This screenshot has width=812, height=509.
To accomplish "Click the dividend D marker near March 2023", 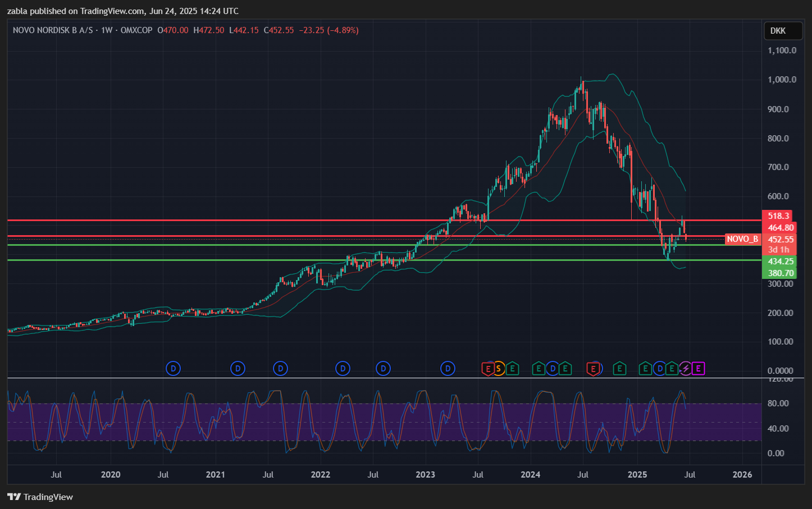I will (448, 369).
